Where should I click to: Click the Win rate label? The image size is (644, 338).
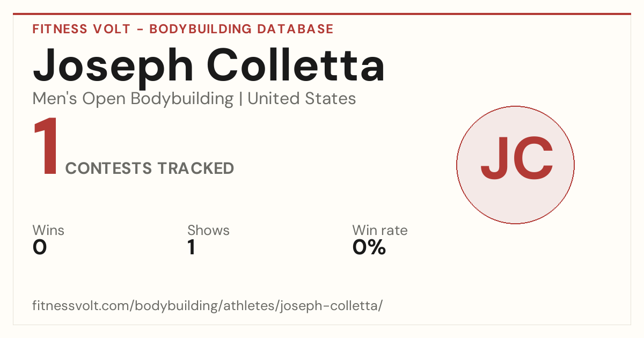pyautogui.click(x=380, y=230)
